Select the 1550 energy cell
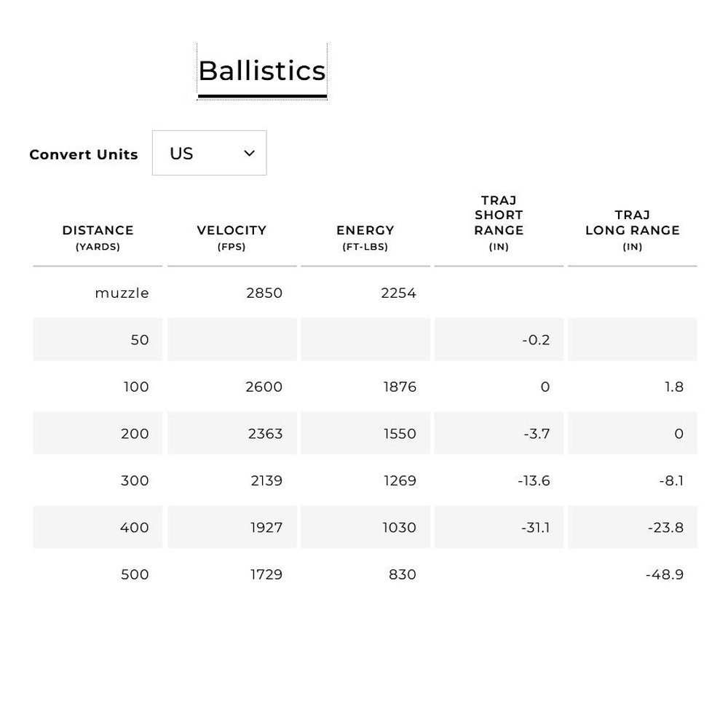 coord(365,434)
